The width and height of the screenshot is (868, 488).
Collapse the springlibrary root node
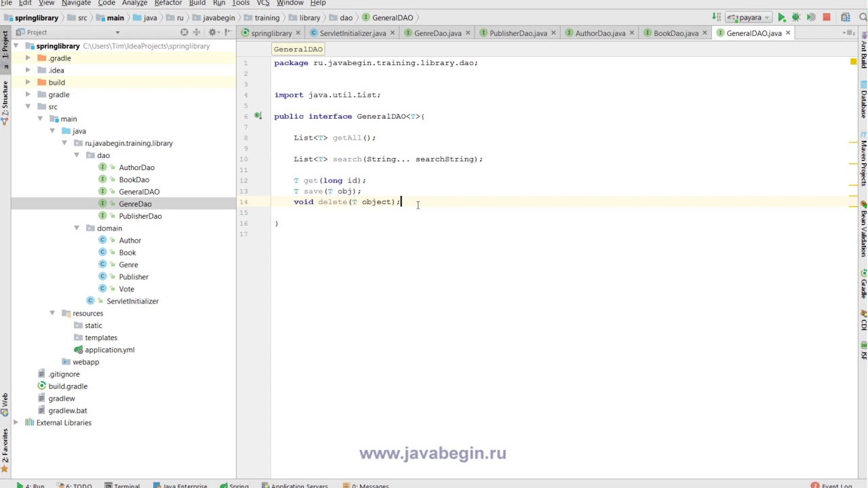point(16,46)
